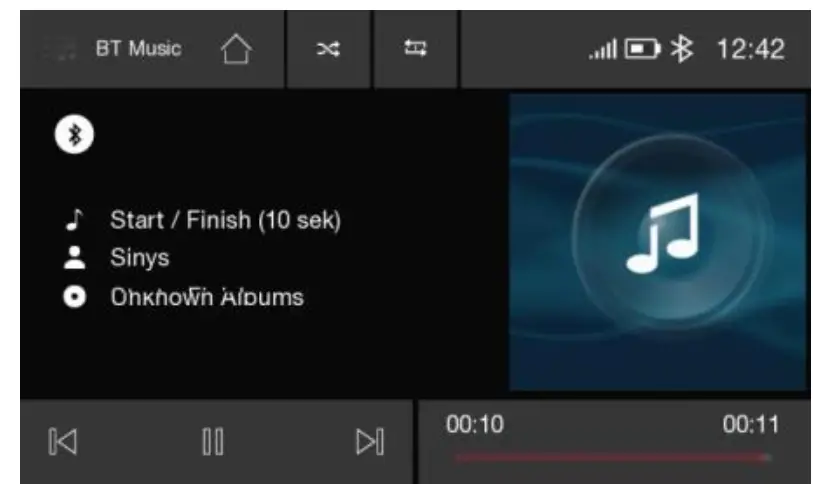This screenshot has height=494, width=813.
Task: Select the BT Music title label
Action: coord(138,49)
